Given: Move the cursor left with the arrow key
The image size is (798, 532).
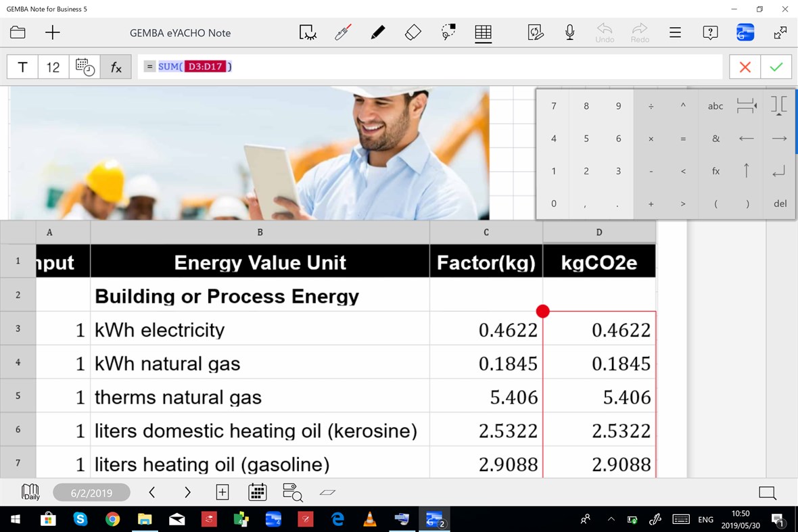Looking at the screenshot, I should pyautogui.click(x=747, y=139).
